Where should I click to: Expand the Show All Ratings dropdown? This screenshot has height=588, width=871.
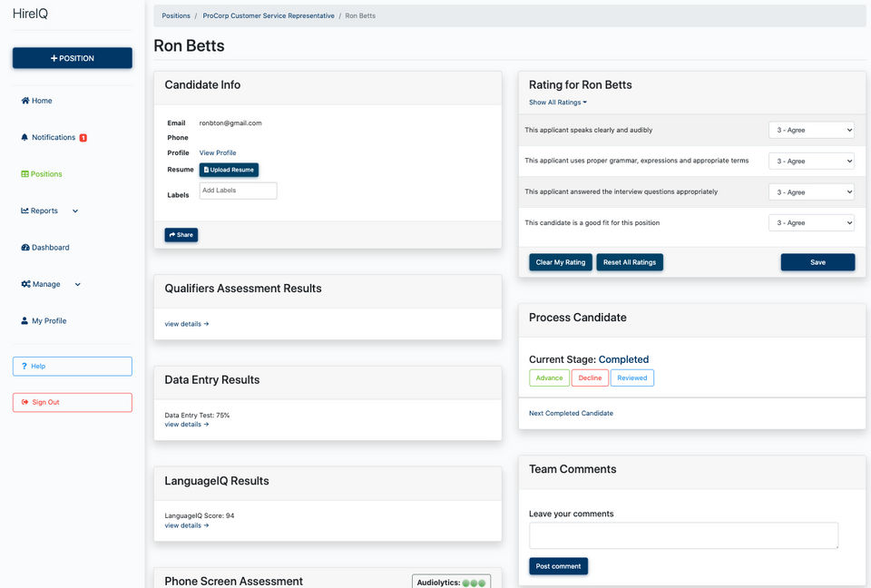point(558,103)
